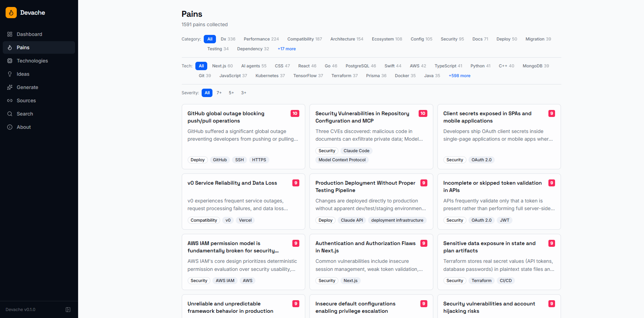
Task: Open the Dashboard menu item
Action: [x=39, y=34]
